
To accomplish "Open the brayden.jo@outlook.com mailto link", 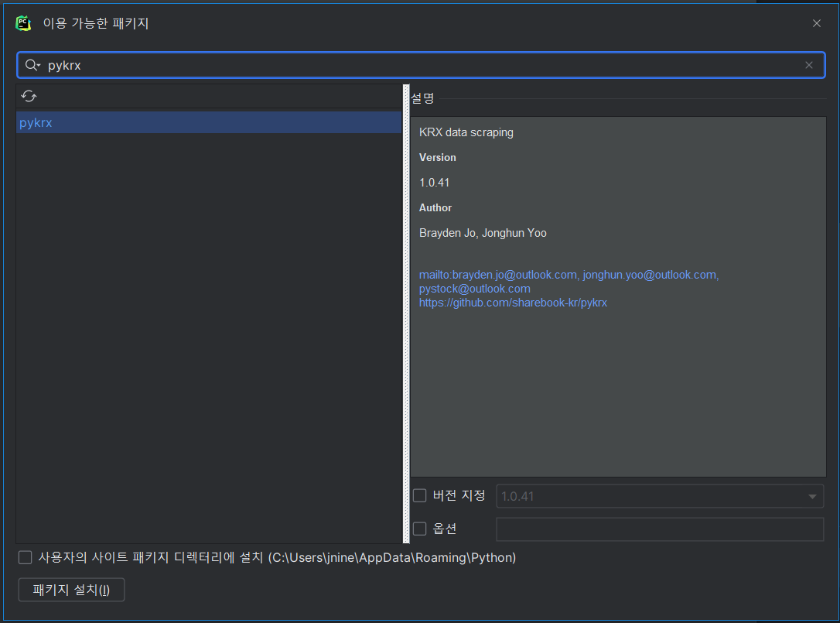I will tap(498, 275).
